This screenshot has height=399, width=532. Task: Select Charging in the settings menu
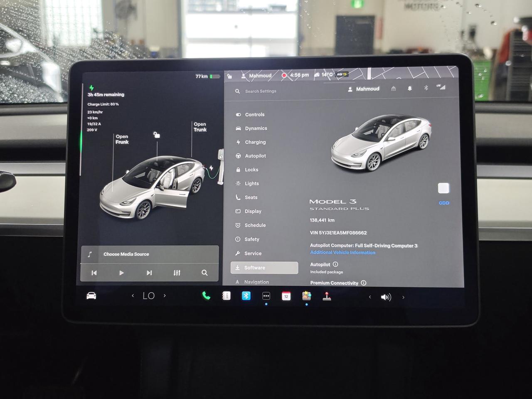pyautogui.click(x=255, y=142)
